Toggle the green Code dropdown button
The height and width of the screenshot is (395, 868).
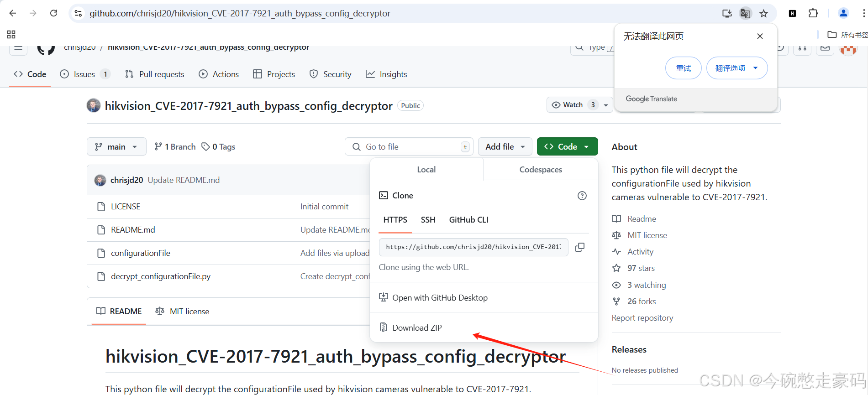click(567, 146)
